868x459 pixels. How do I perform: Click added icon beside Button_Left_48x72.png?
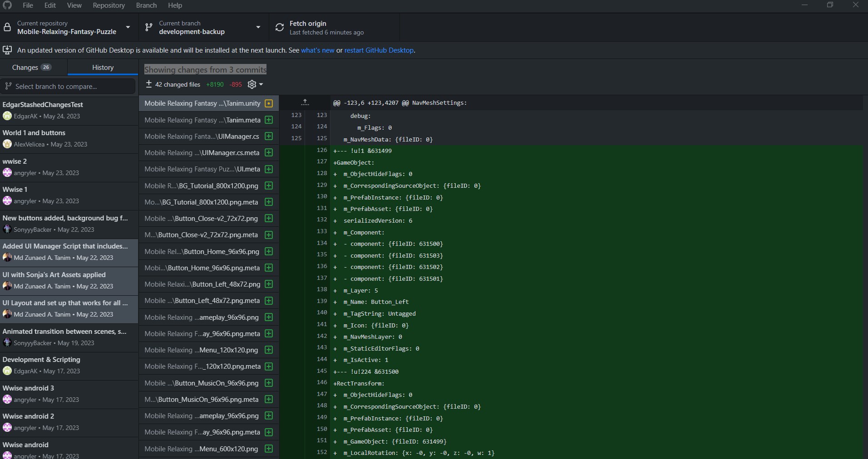269,284
